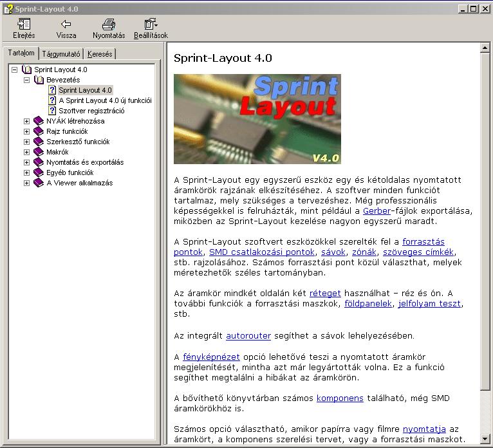Follow the sávok link
493x448 pixels.
point(333,252)
